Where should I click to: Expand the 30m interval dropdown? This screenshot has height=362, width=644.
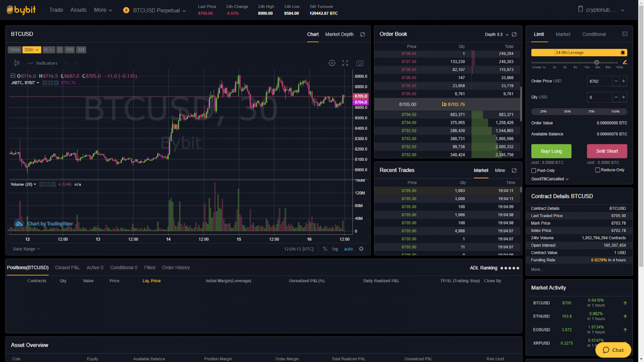[32, 50]
